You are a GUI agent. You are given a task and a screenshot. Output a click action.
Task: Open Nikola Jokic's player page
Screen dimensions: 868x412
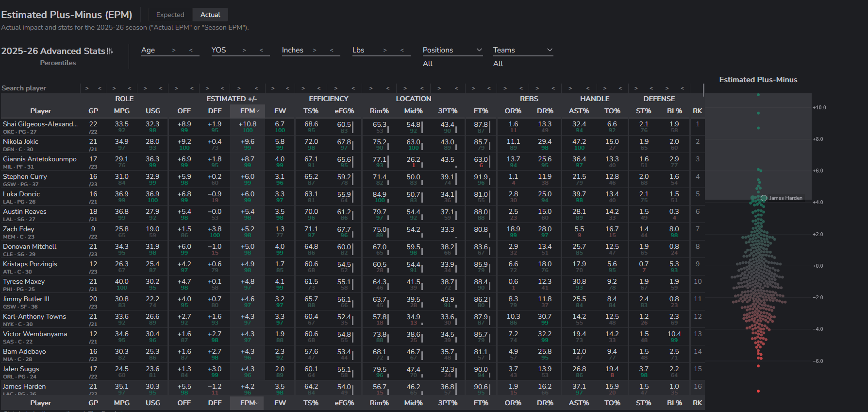click(x=20, y=141)
